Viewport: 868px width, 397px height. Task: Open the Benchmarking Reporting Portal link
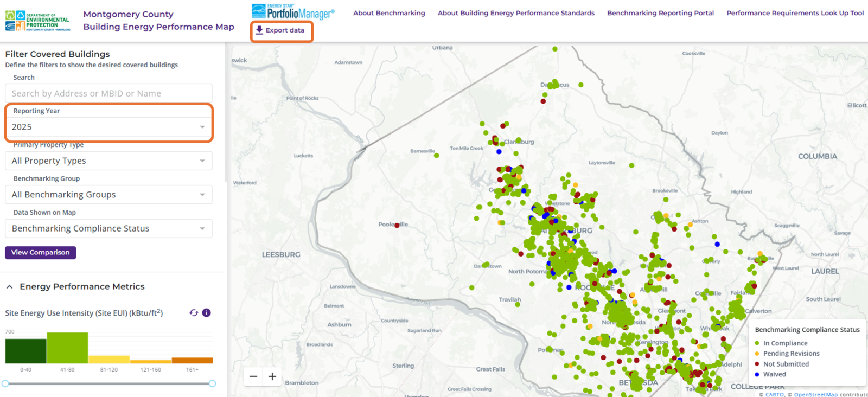pos(660,13)
